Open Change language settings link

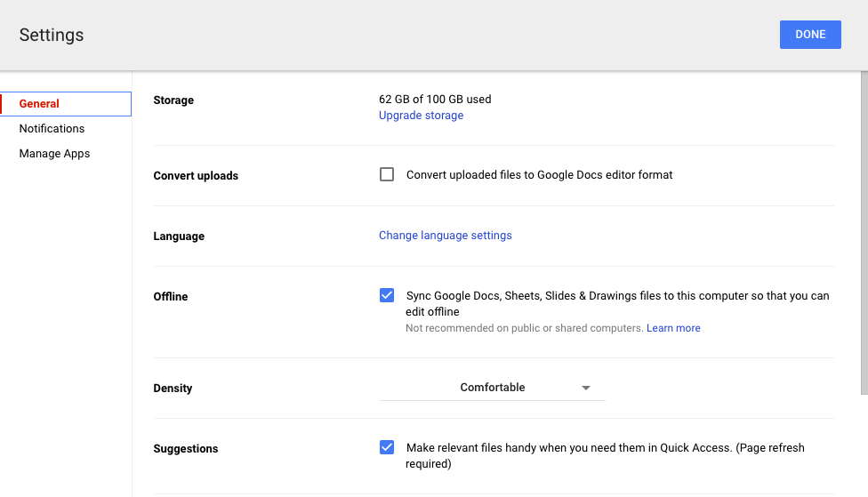445,236
